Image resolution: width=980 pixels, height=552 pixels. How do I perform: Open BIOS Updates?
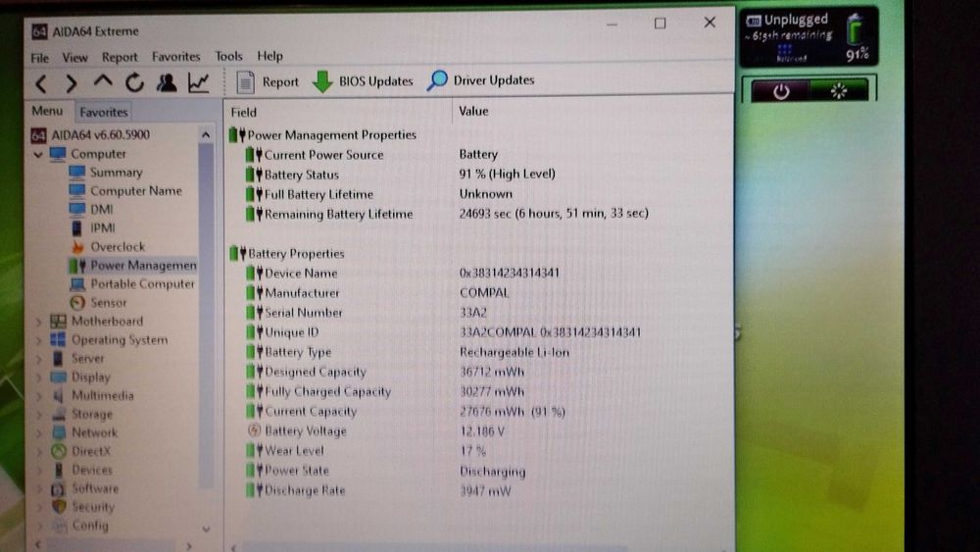[x=363, y=81]
